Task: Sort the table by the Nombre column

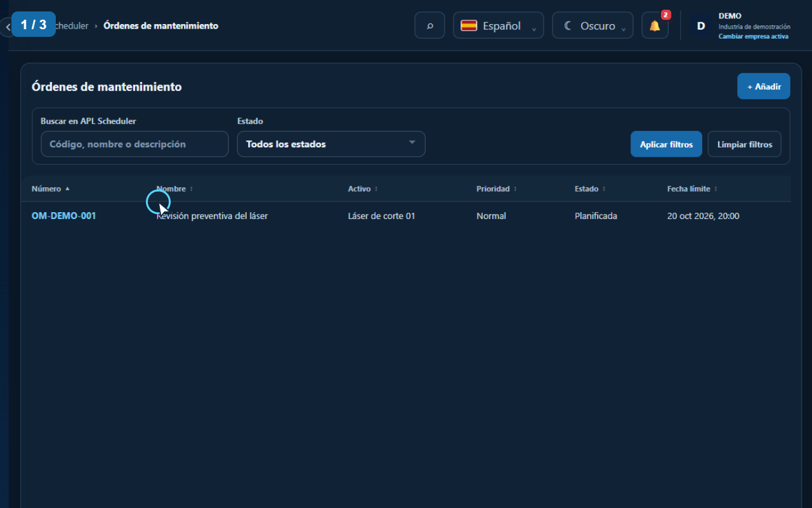Action: click(174, 189)
